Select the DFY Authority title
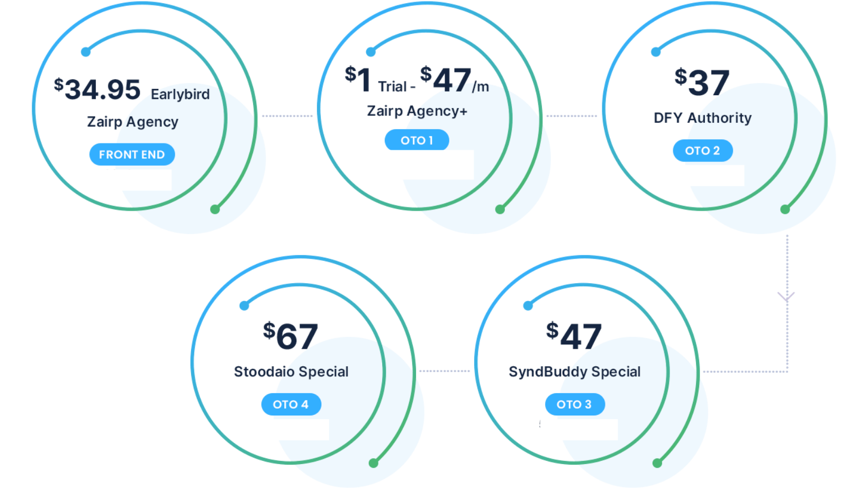The width and height of the screenshot is (868, 489). 702,117
